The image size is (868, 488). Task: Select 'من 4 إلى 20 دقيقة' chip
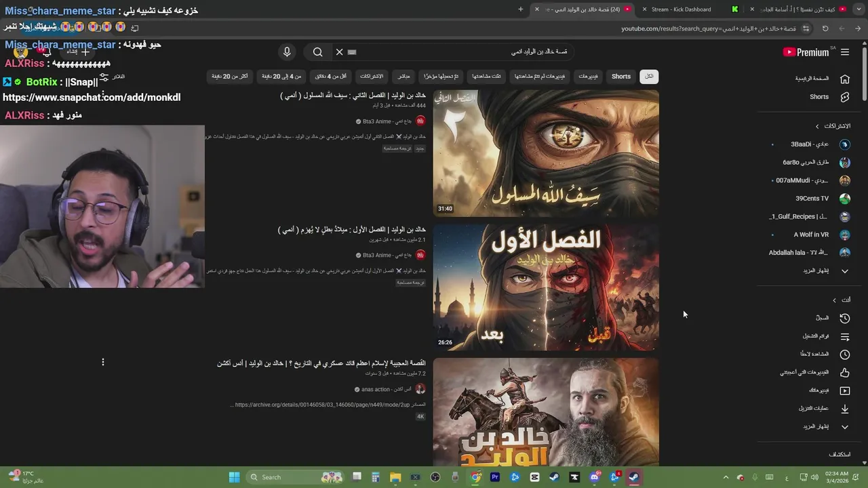[281, 77]
